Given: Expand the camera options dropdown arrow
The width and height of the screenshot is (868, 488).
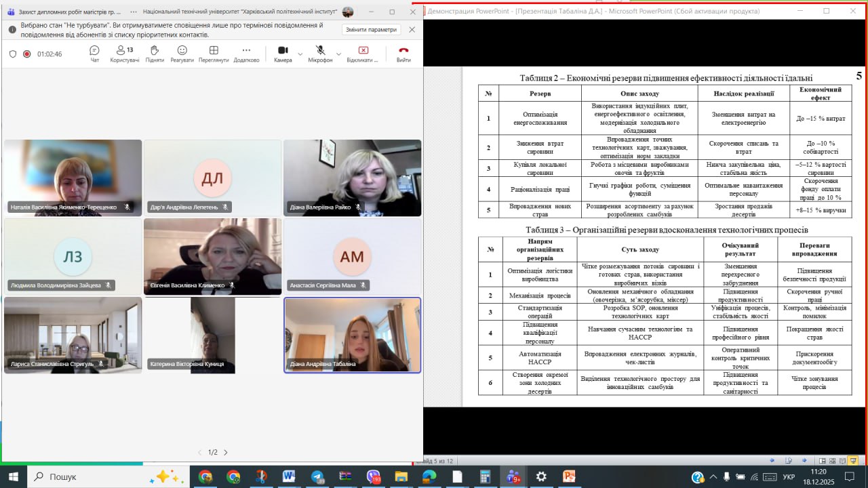Looking at the screenshot, I should coord(300,54).
